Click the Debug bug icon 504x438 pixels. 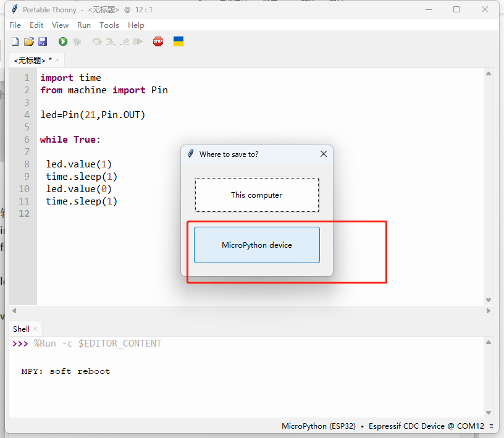pos(77,41)
